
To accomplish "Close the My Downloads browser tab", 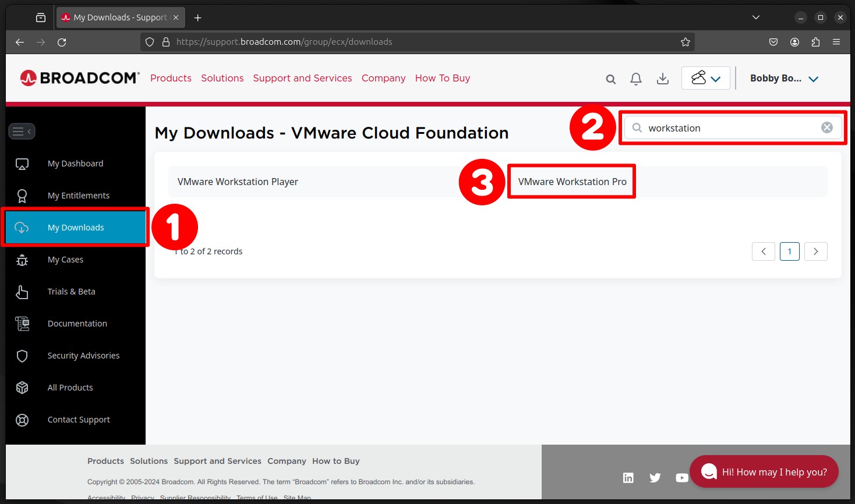I will coord(176,17).
